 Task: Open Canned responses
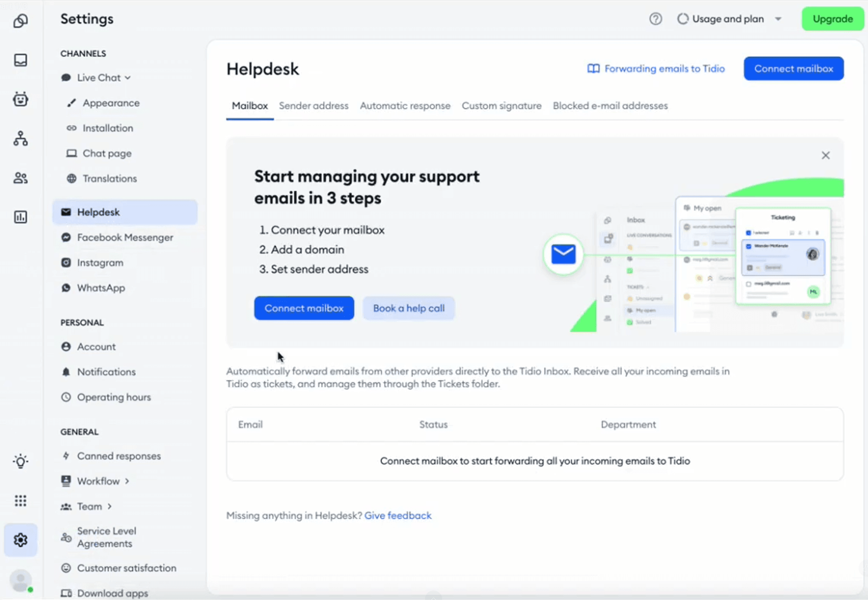coord(111,456)
